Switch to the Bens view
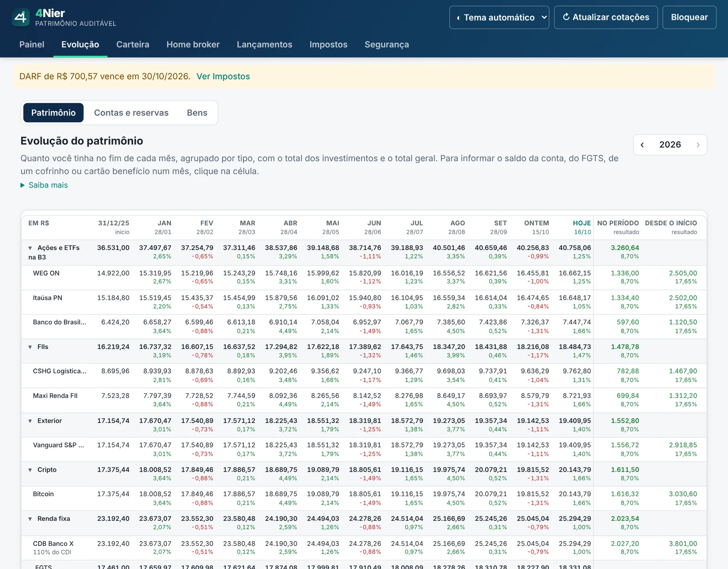The height and width of the screenshot is (569, 728). tap(197, 113)
